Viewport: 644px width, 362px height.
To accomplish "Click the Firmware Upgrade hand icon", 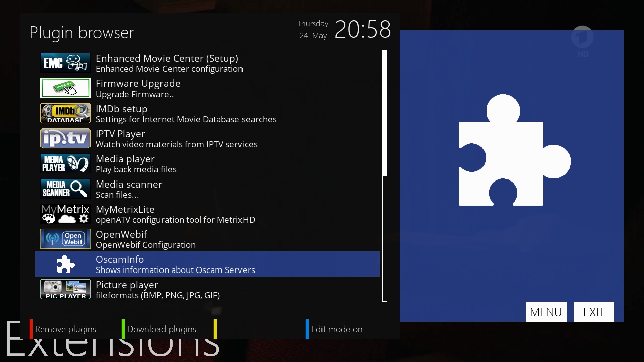I will [65, 88].
